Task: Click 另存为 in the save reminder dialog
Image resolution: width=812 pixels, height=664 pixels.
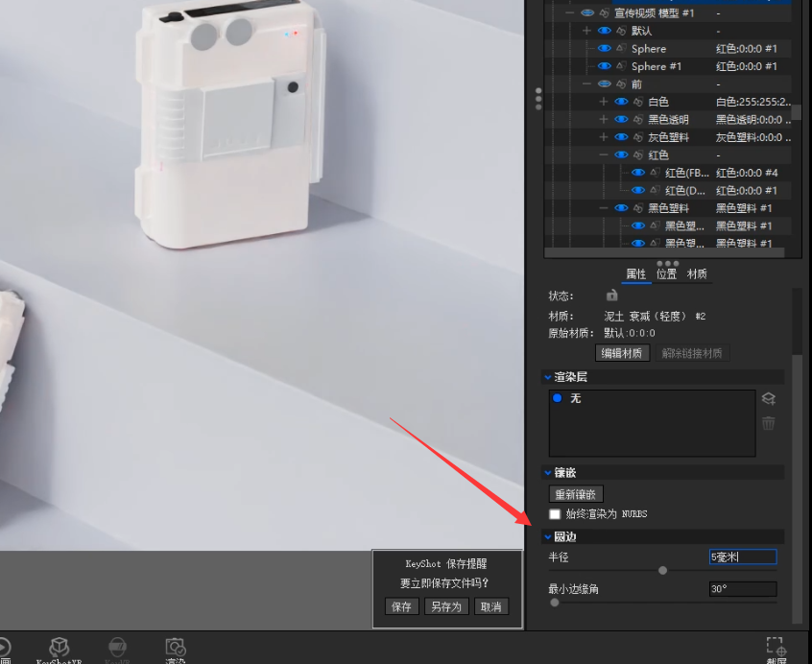Action: coord(444,606)
